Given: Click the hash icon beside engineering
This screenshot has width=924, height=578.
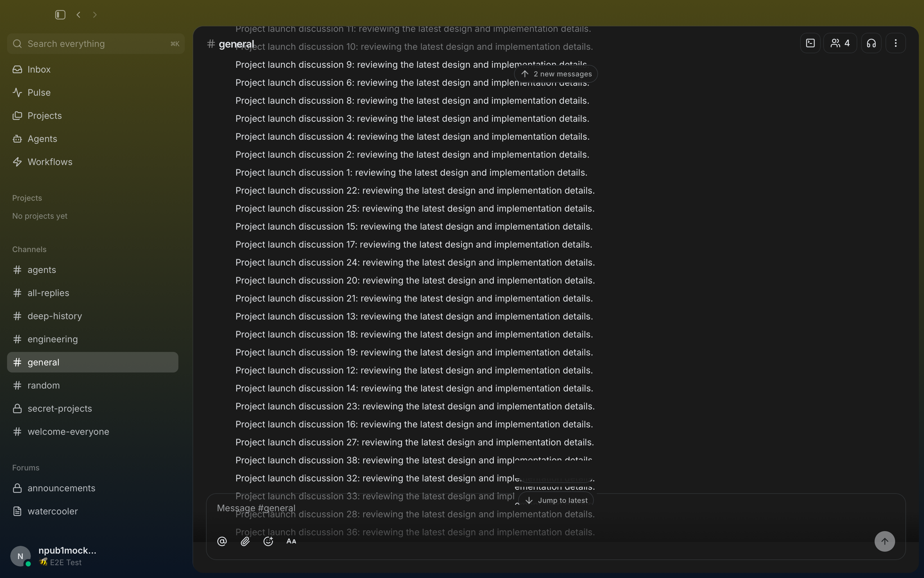Looking at the screenshot, I should coord(17,339).
